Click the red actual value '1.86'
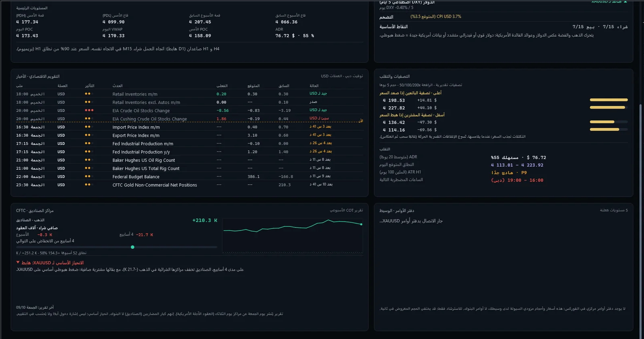The height and width of the screenshot is (339, 644). (x=221, y=119)
